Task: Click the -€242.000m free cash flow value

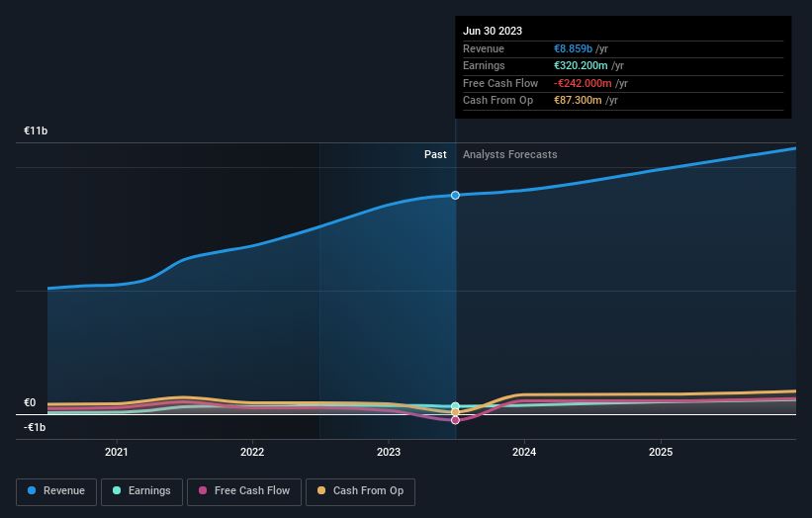Action: 583,83
